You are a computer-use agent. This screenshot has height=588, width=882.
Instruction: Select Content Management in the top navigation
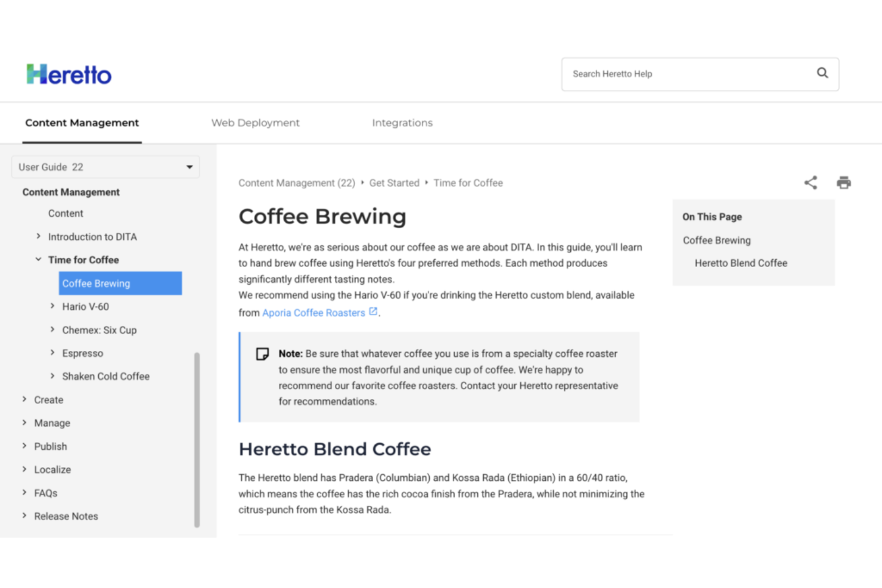pos(82,123)
